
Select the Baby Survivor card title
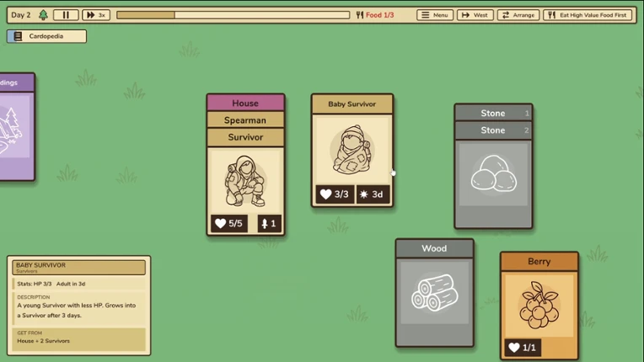pos(352,104)
